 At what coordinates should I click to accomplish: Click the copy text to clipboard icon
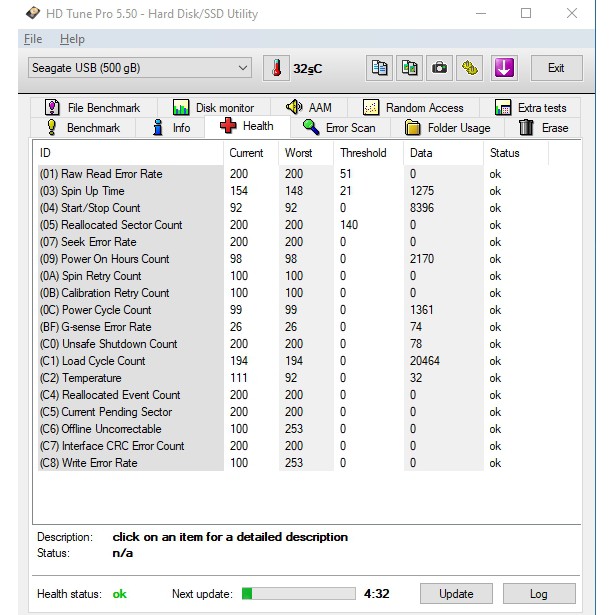coord(379,68)
